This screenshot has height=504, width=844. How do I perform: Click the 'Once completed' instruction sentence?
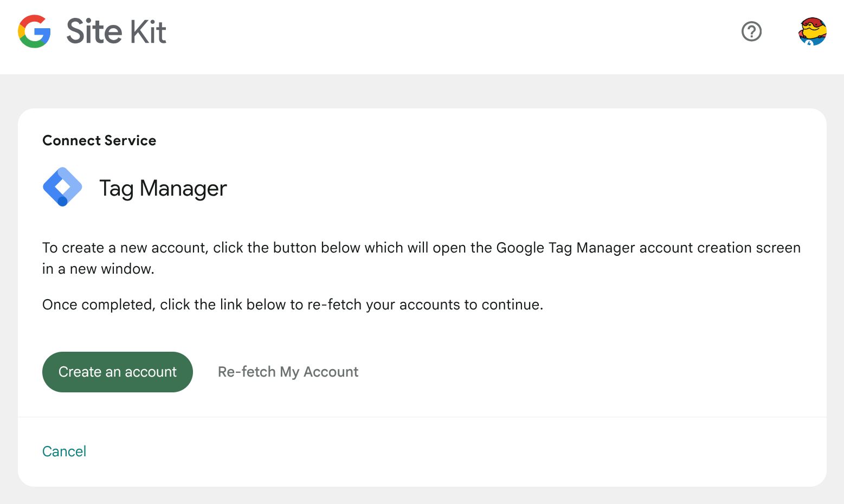(x=293, y=305)
